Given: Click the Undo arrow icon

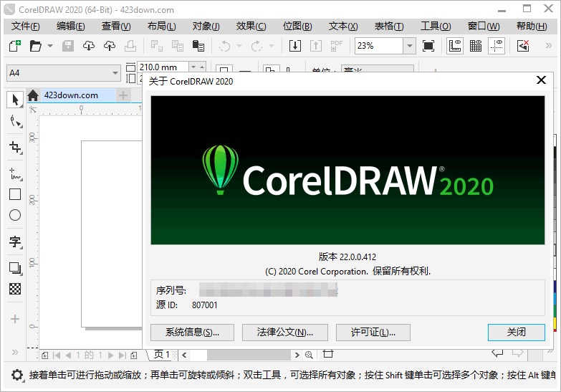Looking at the screenshot, I should (x=225, y=46).
